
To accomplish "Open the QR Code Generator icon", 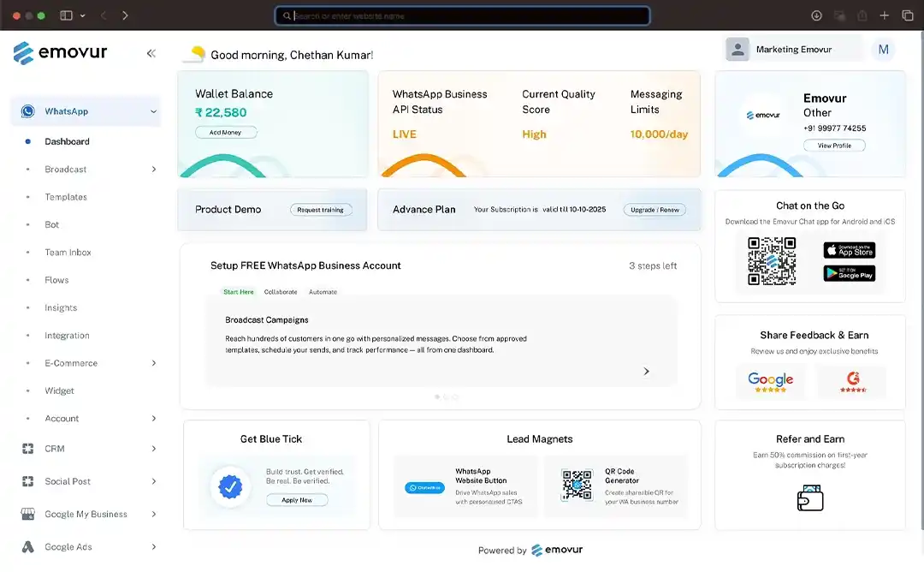I will coord(577,485).
